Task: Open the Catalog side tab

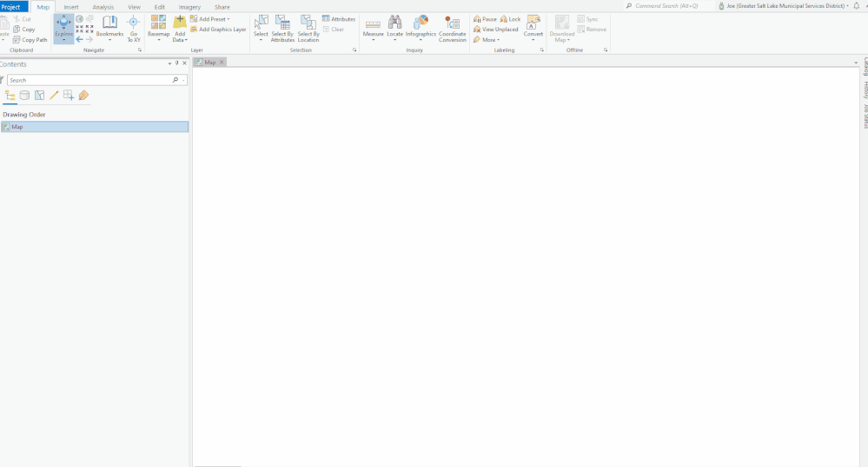Action: tap(865, 66)
